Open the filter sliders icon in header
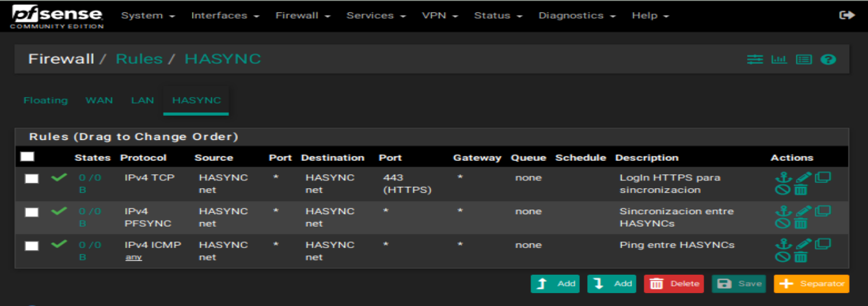The height and width of the screenshot is (306, 868). tap(754, 59)
